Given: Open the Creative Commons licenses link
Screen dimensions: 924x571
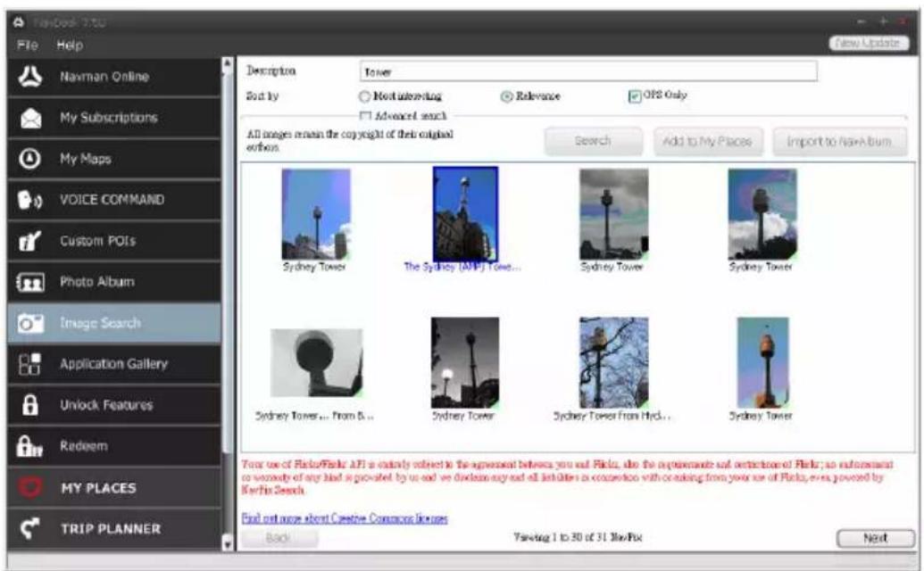Looking at the screenshot, I should [x=345, y=518].
